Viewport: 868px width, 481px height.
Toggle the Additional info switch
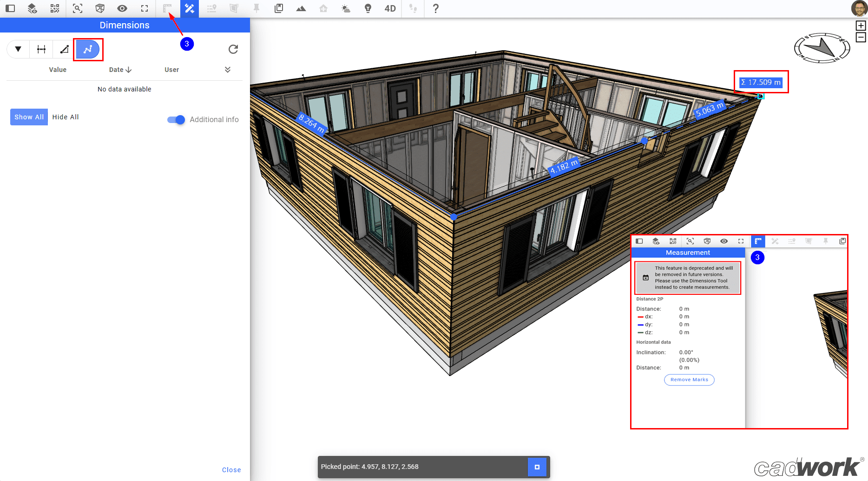point(176,120)
